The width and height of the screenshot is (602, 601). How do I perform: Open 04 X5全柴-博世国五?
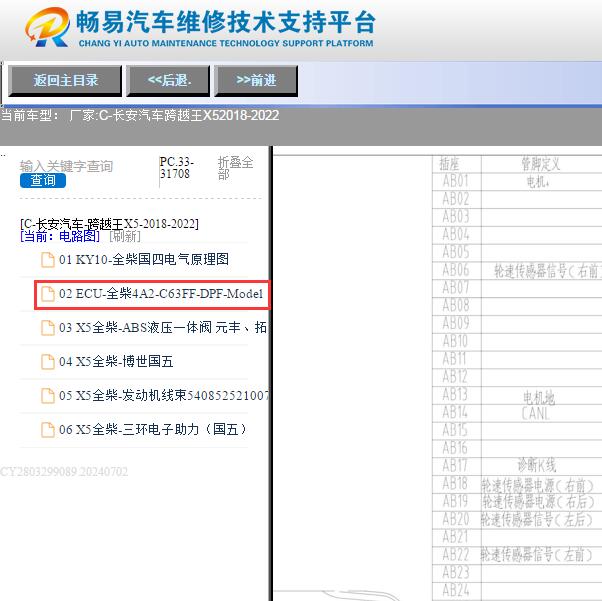pyautogui.click(x=116, y=361)
